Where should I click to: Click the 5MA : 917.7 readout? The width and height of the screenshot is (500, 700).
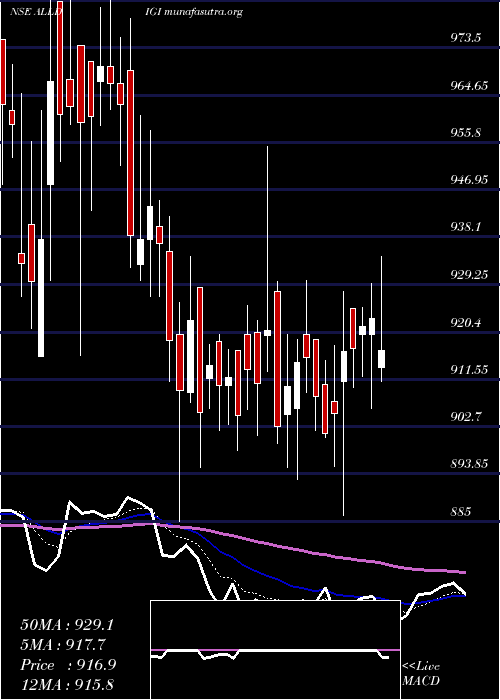[x=63, y=645]
